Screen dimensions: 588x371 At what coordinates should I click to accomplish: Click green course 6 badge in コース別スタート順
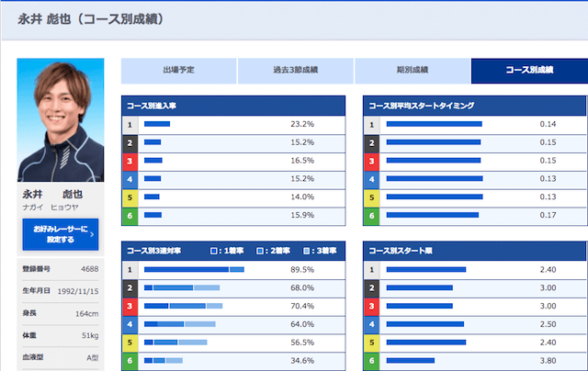[371, 361]
